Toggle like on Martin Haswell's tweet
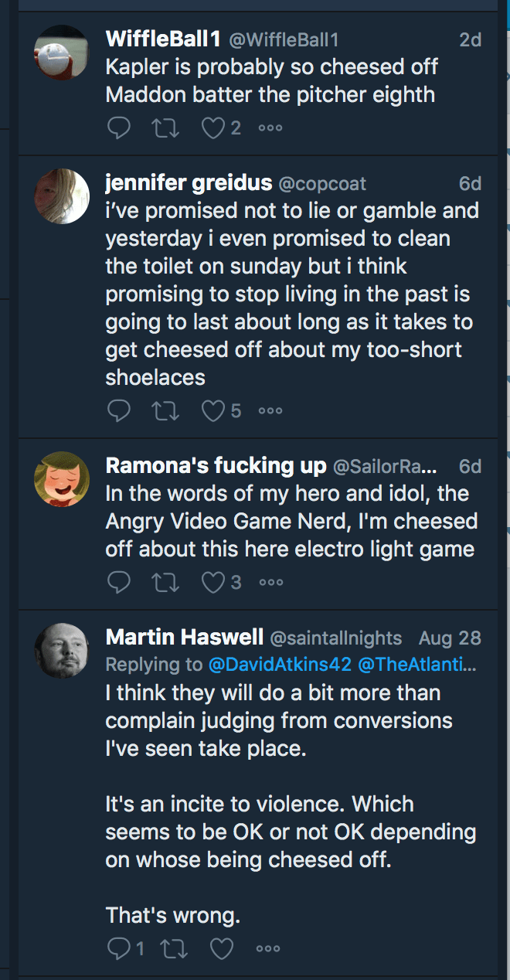This screenshot has height=980, width=510. pos(222,948)
